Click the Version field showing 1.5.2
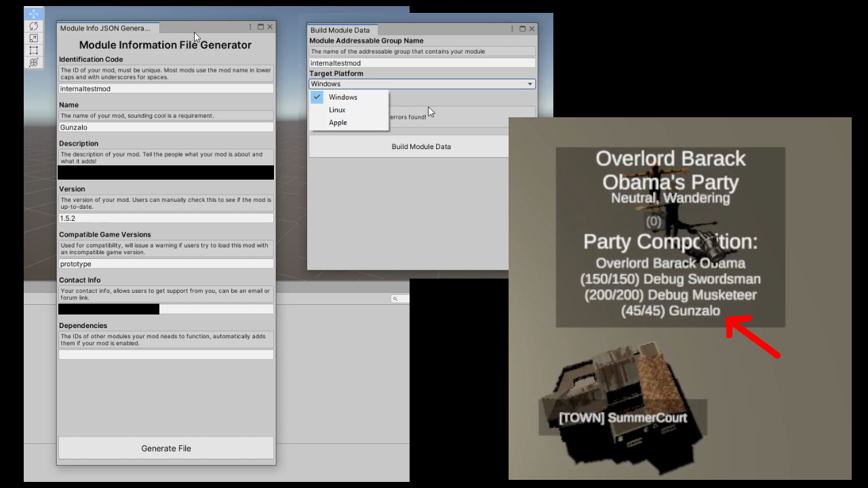 pos(166,218)
